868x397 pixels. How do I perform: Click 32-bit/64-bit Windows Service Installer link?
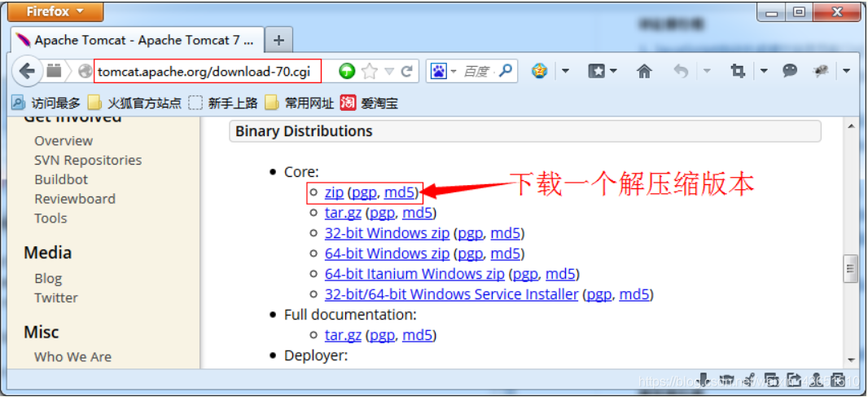click(452, 293)
